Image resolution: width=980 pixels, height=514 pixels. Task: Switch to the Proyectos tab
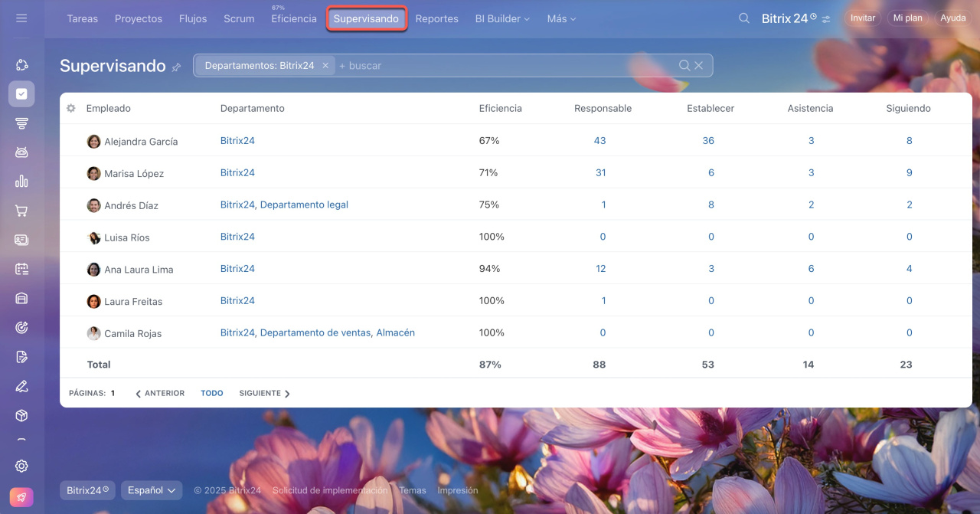[139, 18]
